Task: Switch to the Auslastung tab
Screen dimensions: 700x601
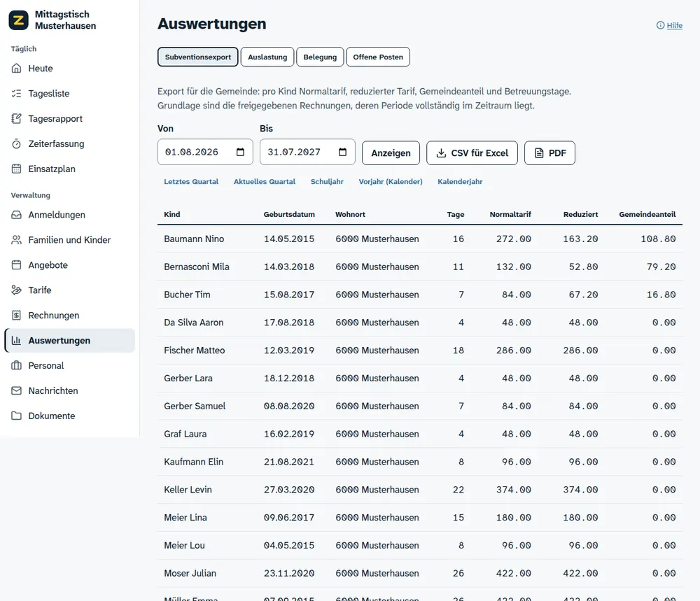Action: [267, 57]
